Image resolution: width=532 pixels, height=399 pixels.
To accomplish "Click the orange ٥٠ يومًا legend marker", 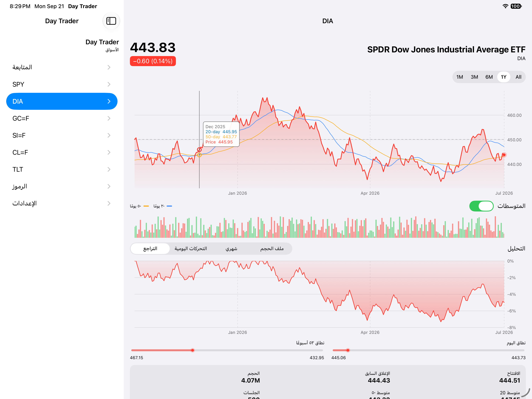I will pyautogui.click(x=146, y=206).
